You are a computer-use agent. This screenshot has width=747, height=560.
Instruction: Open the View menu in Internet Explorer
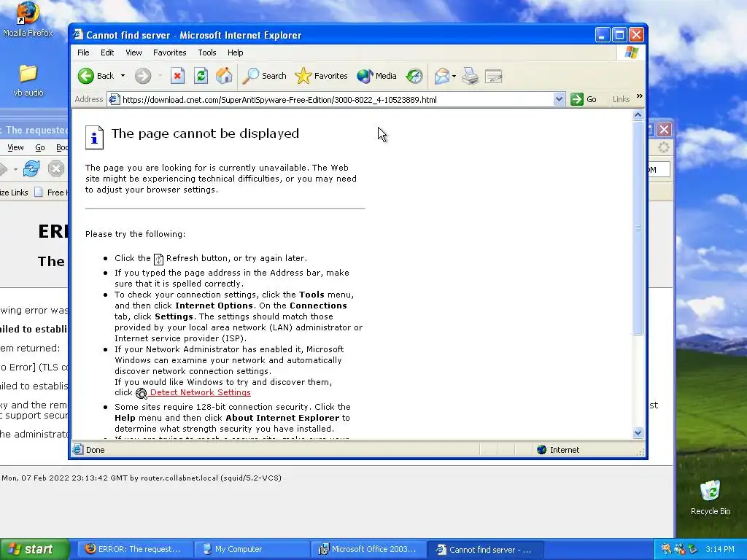click(133, 52)
